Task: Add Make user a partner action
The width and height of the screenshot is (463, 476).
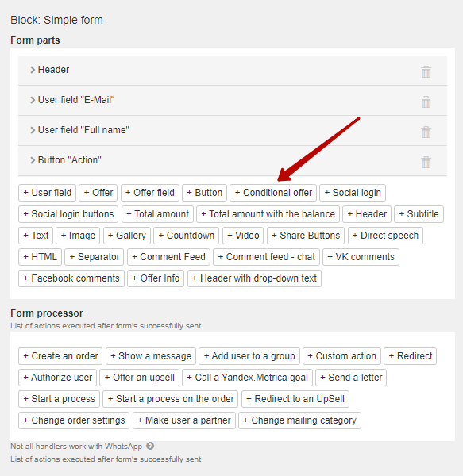Action: click(x=184, y=420)
